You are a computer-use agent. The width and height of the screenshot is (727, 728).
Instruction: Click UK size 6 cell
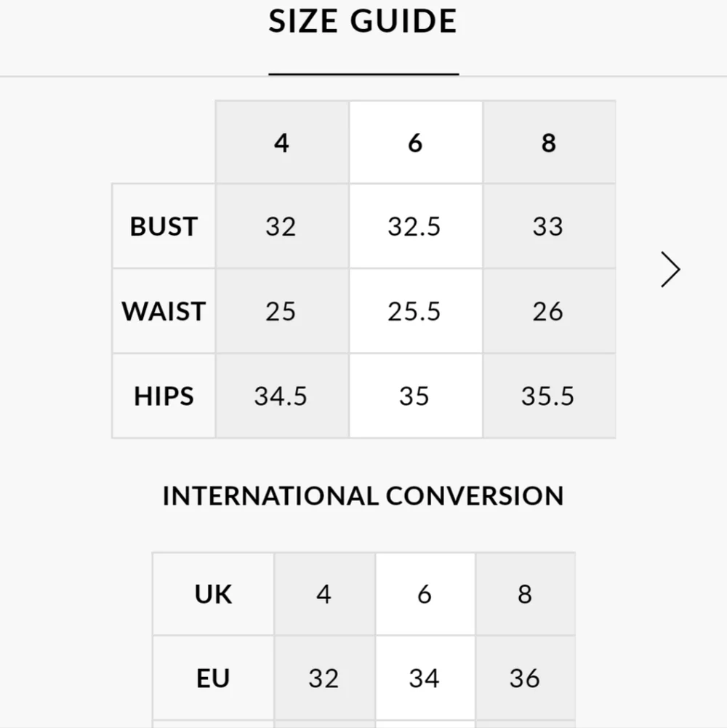click(425, 594)
